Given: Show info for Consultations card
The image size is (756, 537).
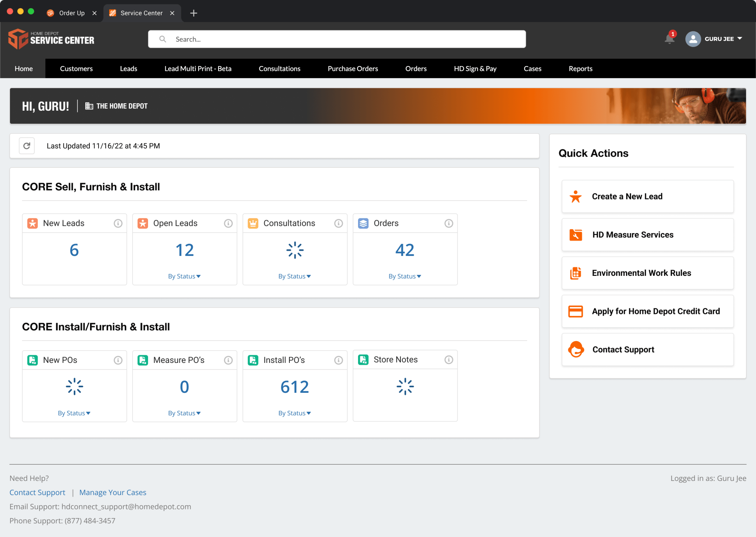Looking at the screenshot, I should (x=339, y=224).
